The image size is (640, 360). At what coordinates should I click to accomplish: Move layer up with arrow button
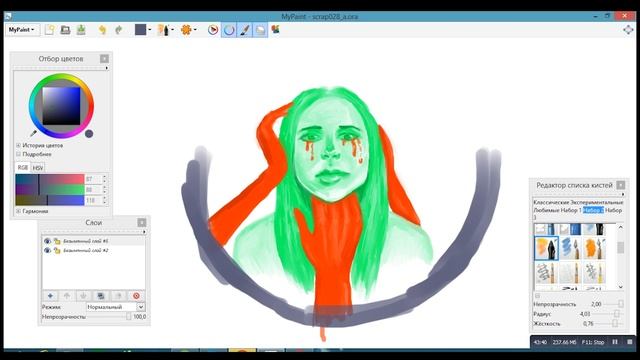tap(67, 296)
